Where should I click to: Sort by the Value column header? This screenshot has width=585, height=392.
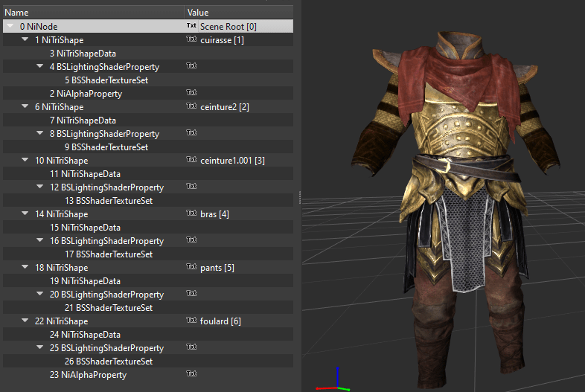click(x=239, y=13)
